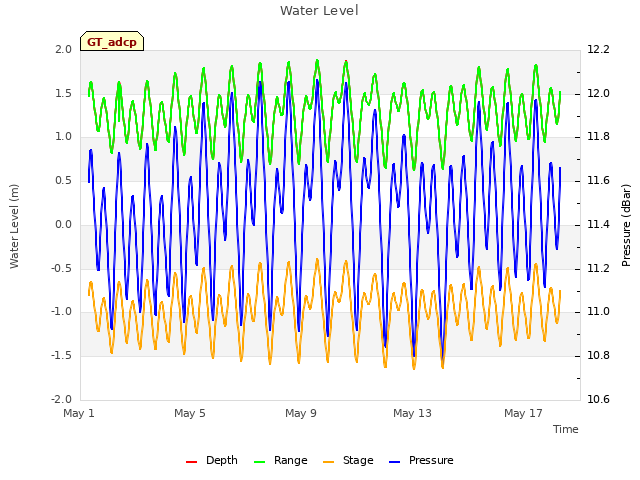This screenshot has height=480, width=640.
Task: Click the red Depth legend swatch
Action: pos(191,462)
